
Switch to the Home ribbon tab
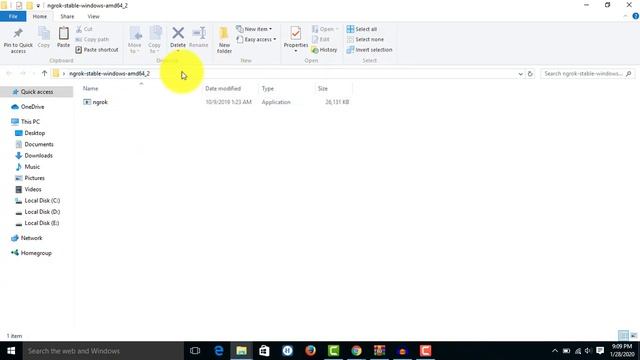tap(40, 16)
